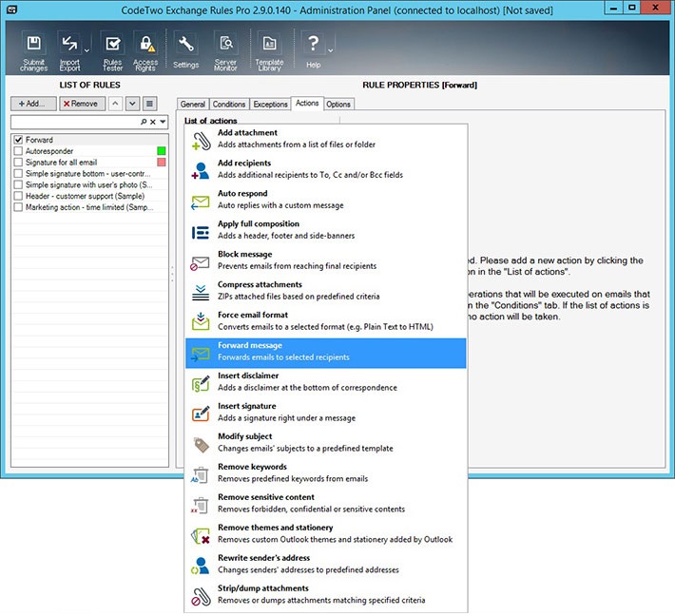The width and height of the screenshot is (675, 616).
Task: Switch to the General tab
Action: (192, 105)
